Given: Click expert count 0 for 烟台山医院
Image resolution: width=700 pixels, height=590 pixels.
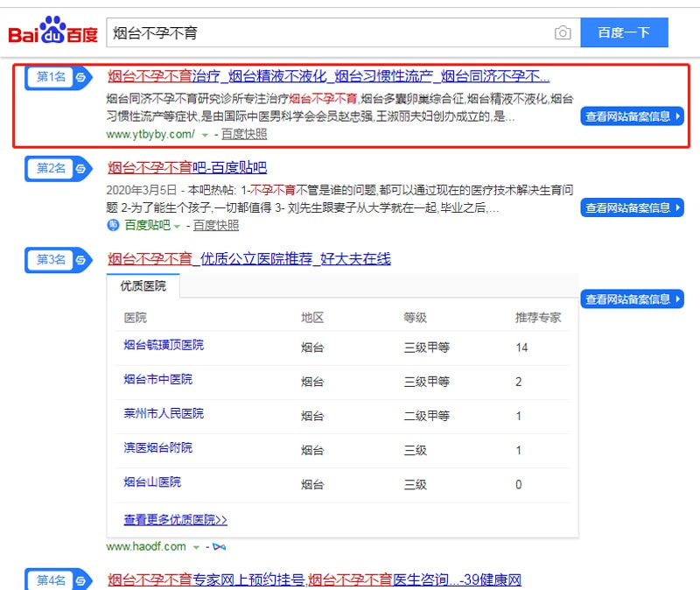Looking at the screenshot, I should pyautogui.click(x=519, y=485).
